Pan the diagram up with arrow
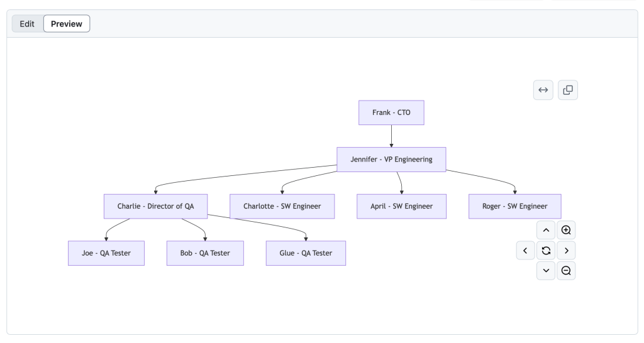Screen dimensions: 644x343 point(546,230)
